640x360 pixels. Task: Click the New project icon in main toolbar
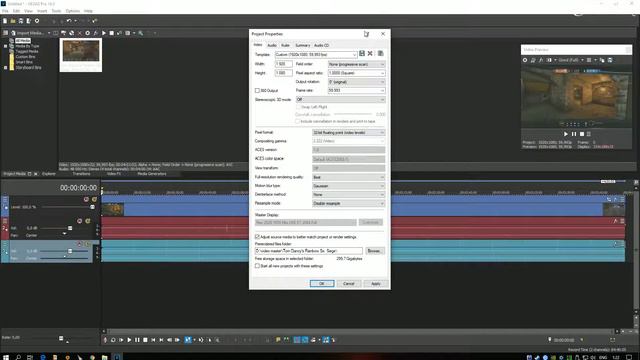coord(5,21)
